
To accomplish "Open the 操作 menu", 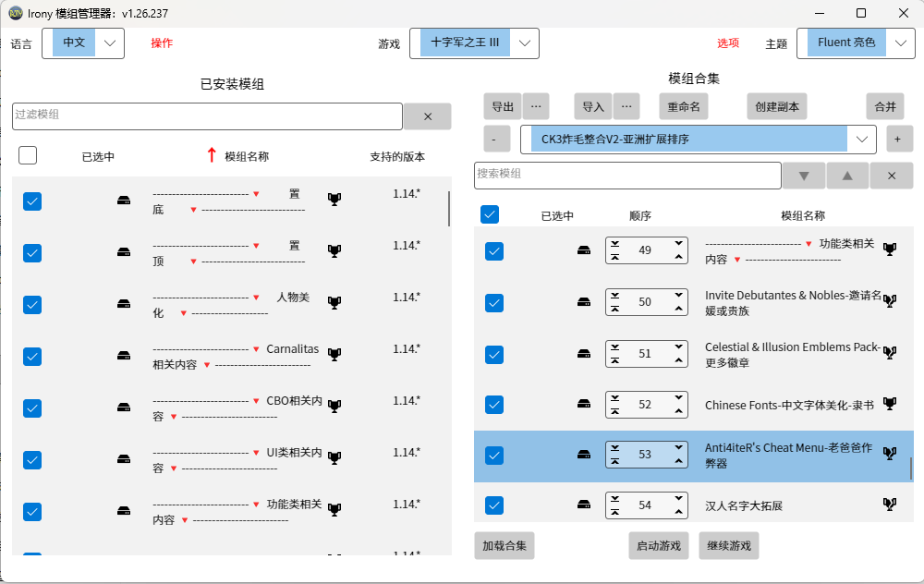I will pos(162,43).
